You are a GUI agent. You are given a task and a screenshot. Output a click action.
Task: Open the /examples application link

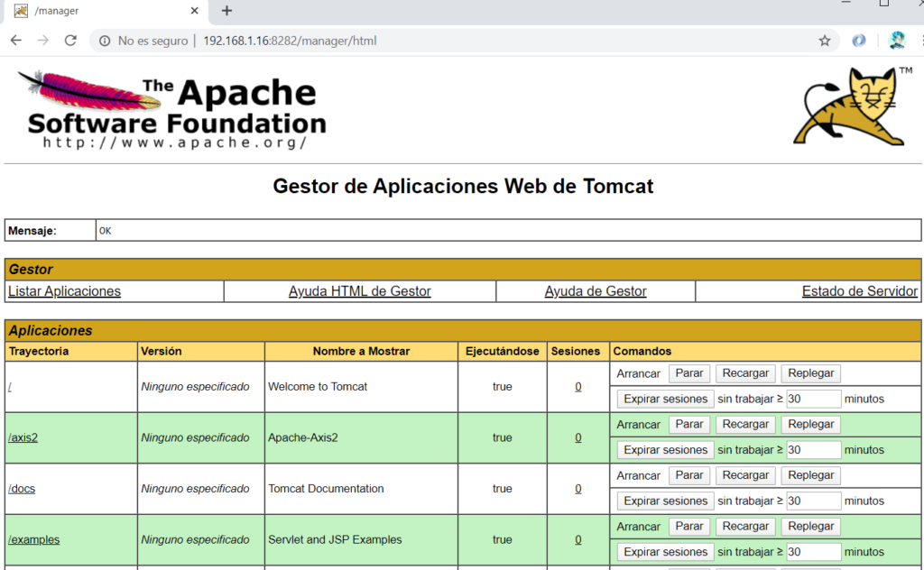pos(34,539)
